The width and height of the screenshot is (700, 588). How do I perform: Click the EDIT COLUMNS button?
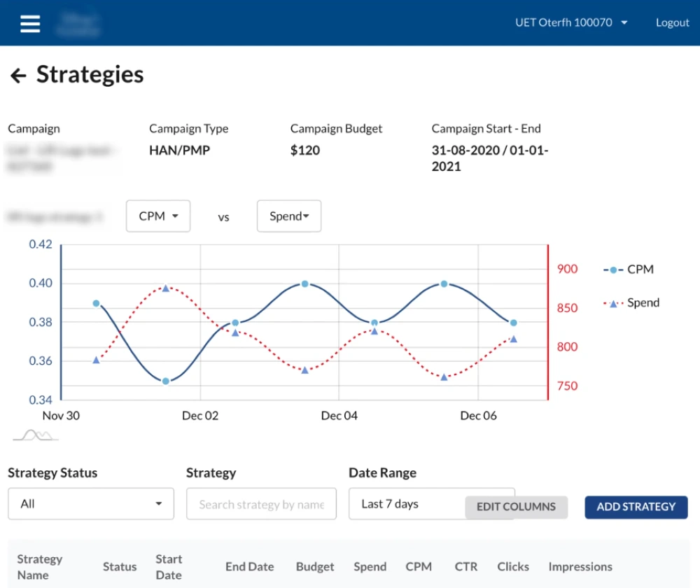click(516, 507)
